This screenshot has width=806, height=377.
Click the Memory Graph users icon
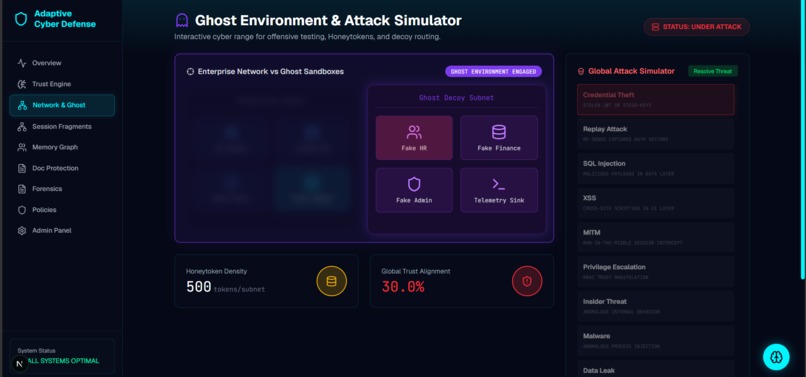[x=22, y=147]
